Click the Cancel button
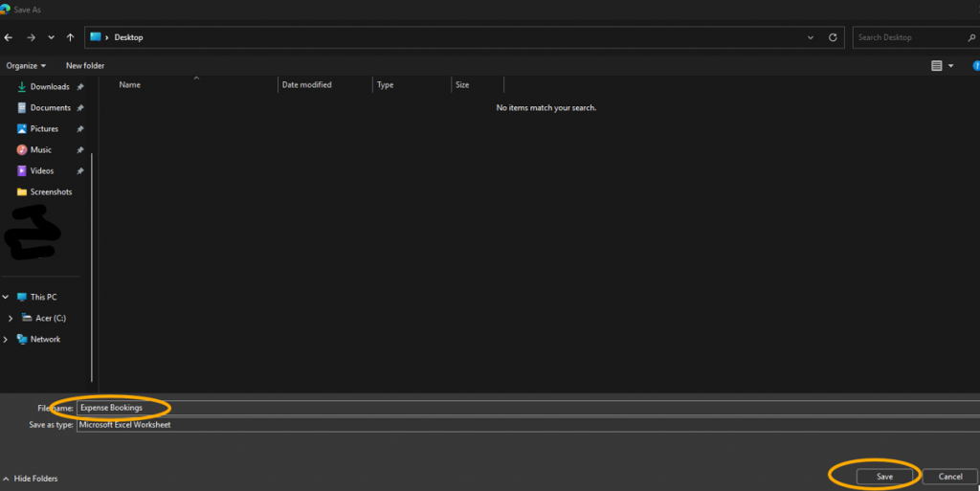The image size is (980, 491). pyautogui.click(x=950, y=477)
